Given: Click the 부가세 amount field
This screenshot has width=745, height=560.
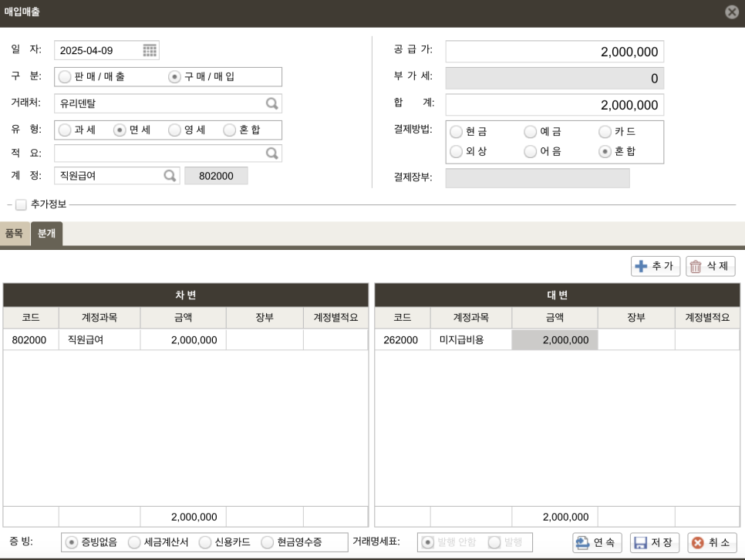Looking at the screenshot, I should tap(555, 78).
